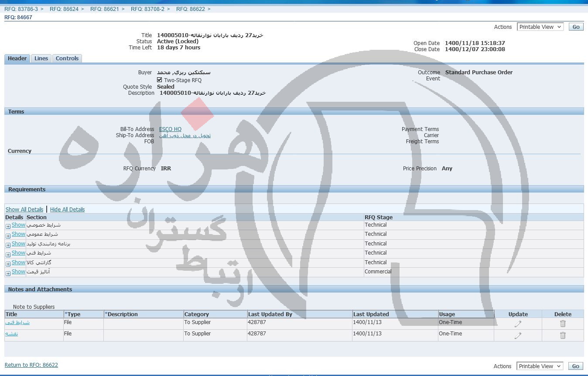The width and height of the screenshot is (588, 376).
Task: Click Show link for شرايط فني requirement row
Action: (18, 253)
